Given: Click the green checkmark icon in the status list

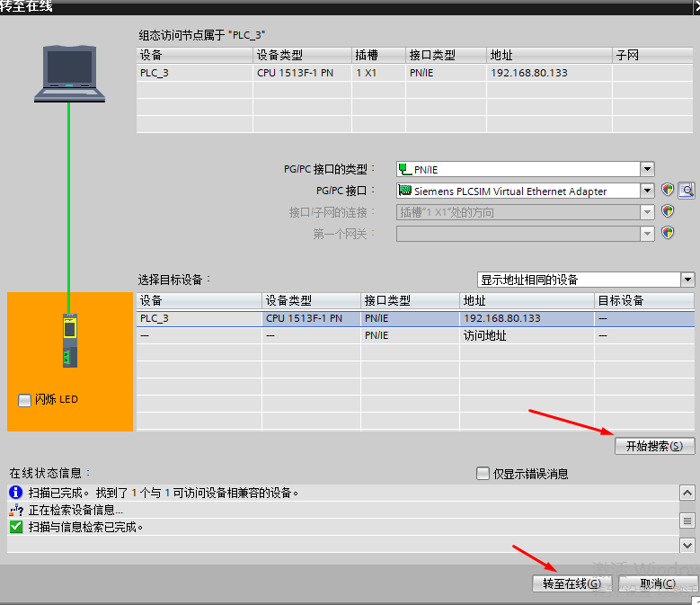Looking at the screenshot, I should pos(15,527).
